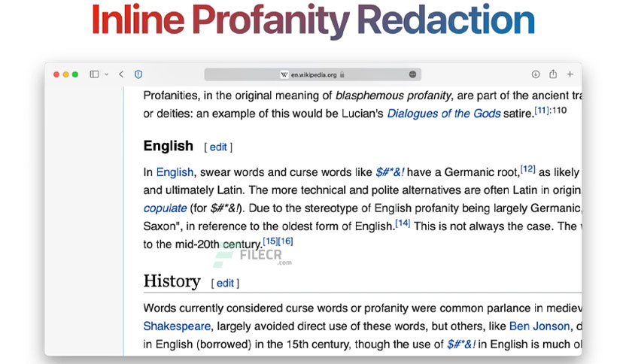Open citation [12] reference

(528, 168)
